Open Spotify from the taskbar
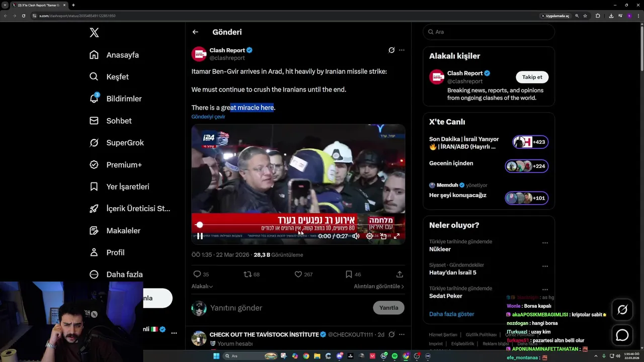The width and height of the screenshot is (644, 362). pos(394,356)
